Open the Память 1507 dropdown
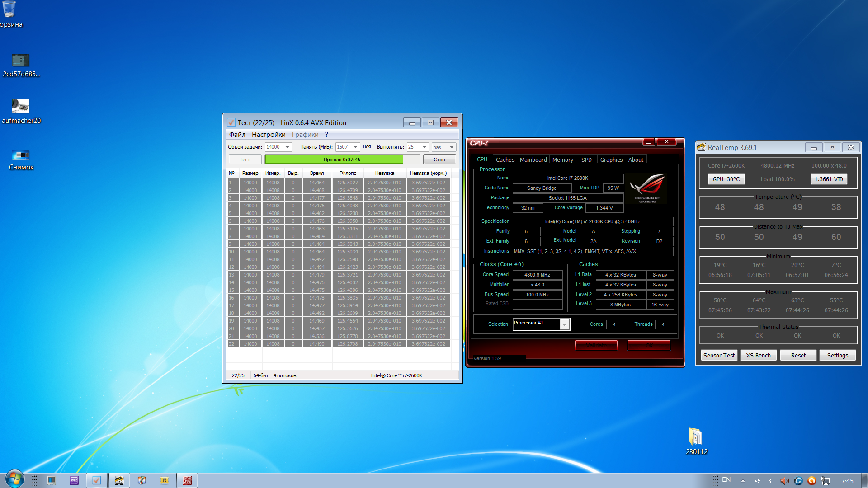Screen dimensions: 868x488 point(355,147)
